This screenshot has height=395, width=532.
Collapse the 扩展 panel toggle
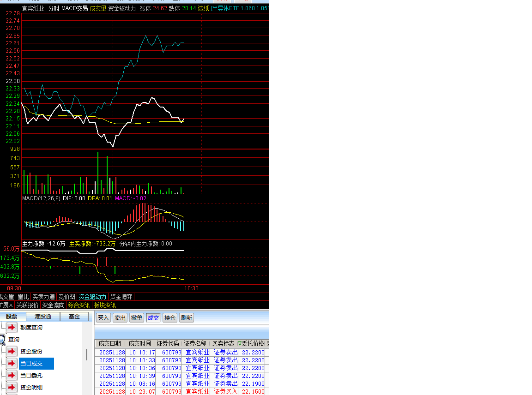(x=6, y=305)
